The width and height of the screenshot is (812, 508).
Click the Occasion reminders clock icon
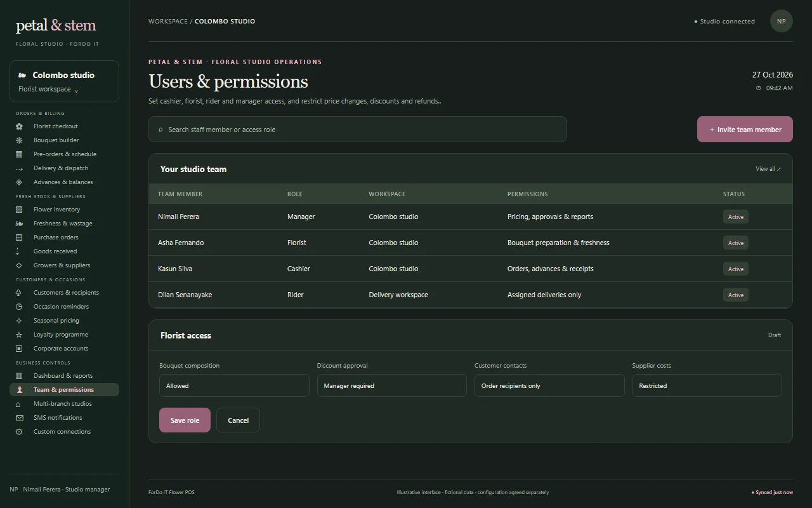(19, 307)
